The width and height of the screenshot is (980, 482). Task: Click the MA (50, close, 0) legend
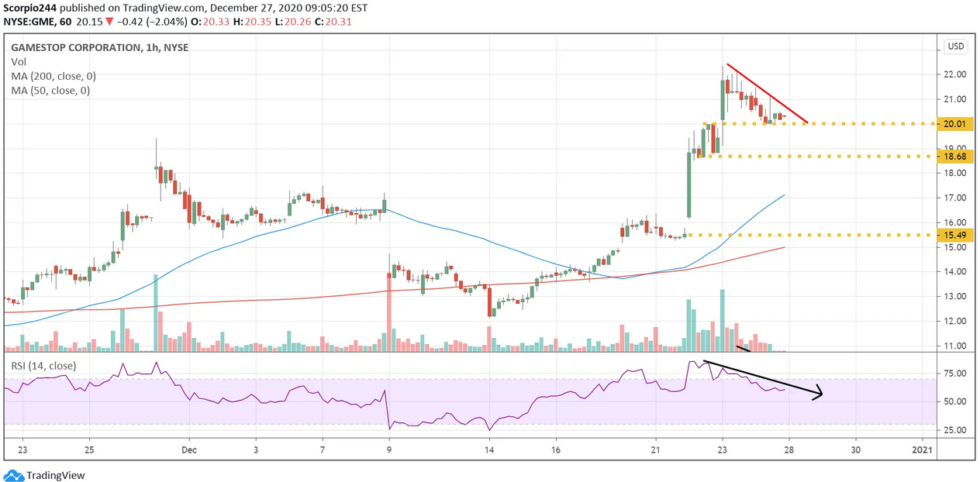(x=50, y=91)
